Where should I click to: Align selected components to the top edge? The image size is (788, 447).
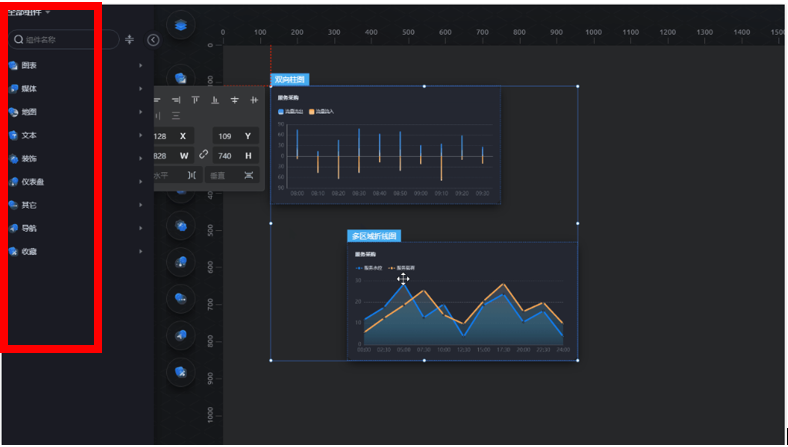(195, 100)
